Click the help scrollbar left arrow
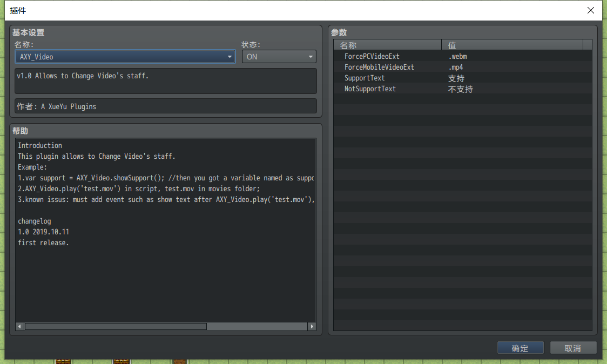607x364 pixels. 19,326
